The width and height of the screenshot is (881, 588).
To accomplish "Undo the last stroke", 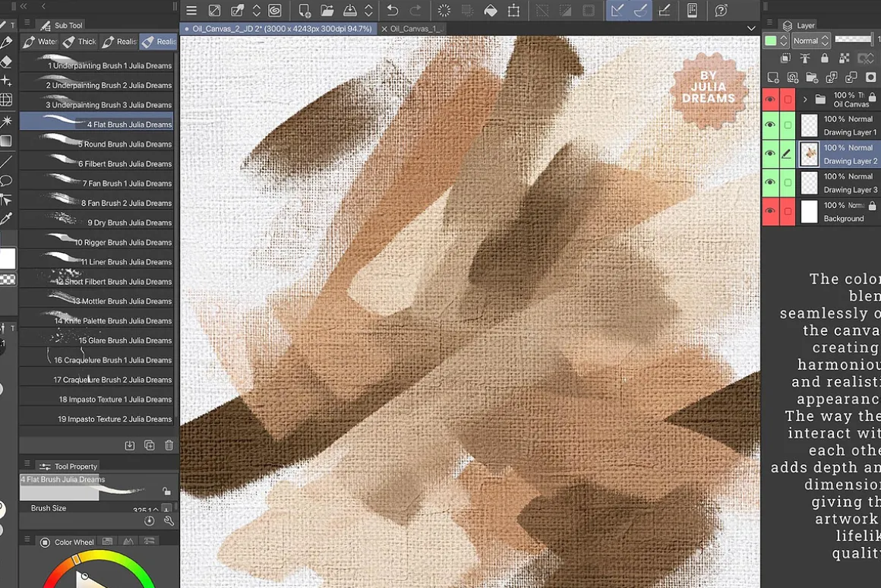I will (x=393, y=11).
